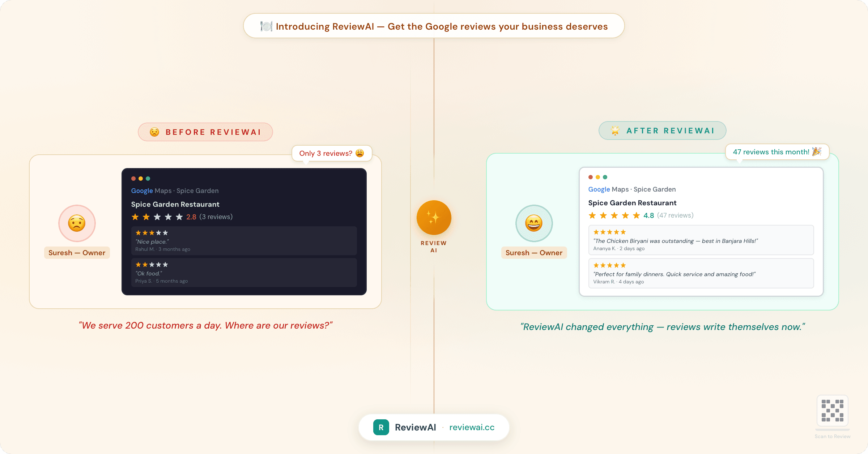The height and width of the screenshot is (454, 868).
Task: Click the "Introducing ReviewAI" header banner text
Action: point(442,26)
